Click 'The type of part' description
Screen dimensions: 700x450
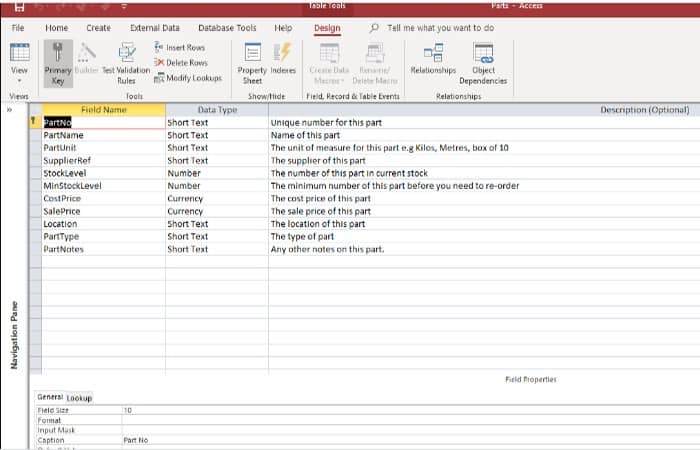point(302,237)
